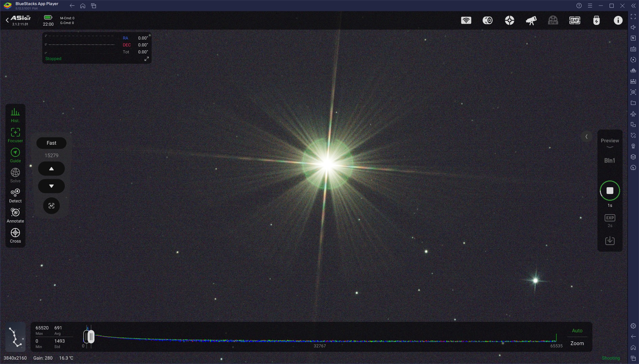Open telescope mount settings icon
Viewport: 639px width, 364px height.
[x=531, y=21]
